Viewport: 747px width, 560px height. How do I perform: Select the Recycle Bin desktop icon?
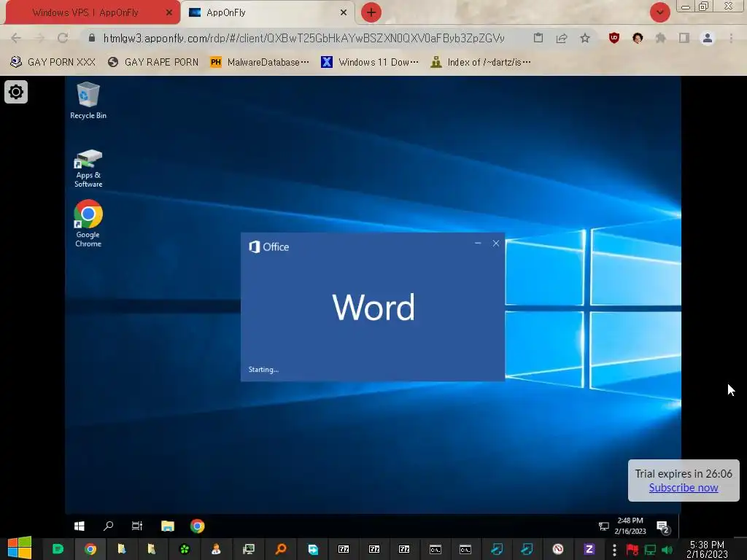coord(88,101)
